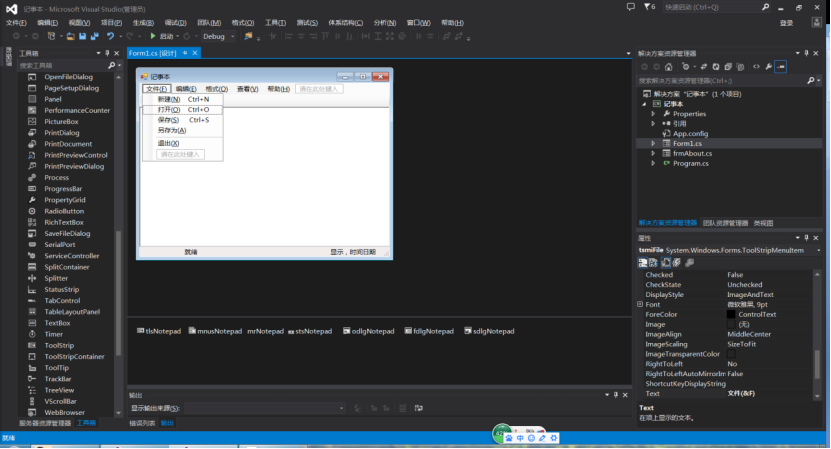Viewport: 831px width, 449px height.
Task: Click Refresh icon in Solution Explorer toolbar
Action: 715,67
